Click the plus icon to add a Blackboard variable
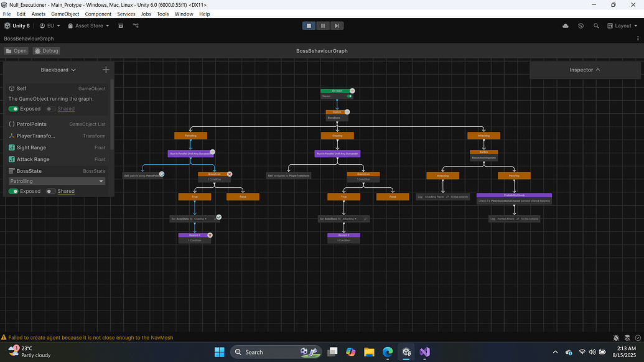 pos(106,70)
